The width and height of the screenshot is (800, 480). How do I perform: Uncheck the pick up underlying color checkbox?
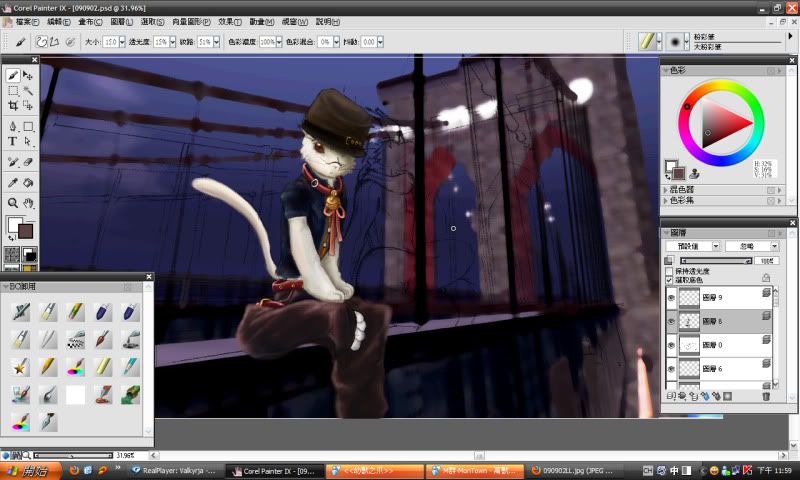tap(669, 280)
